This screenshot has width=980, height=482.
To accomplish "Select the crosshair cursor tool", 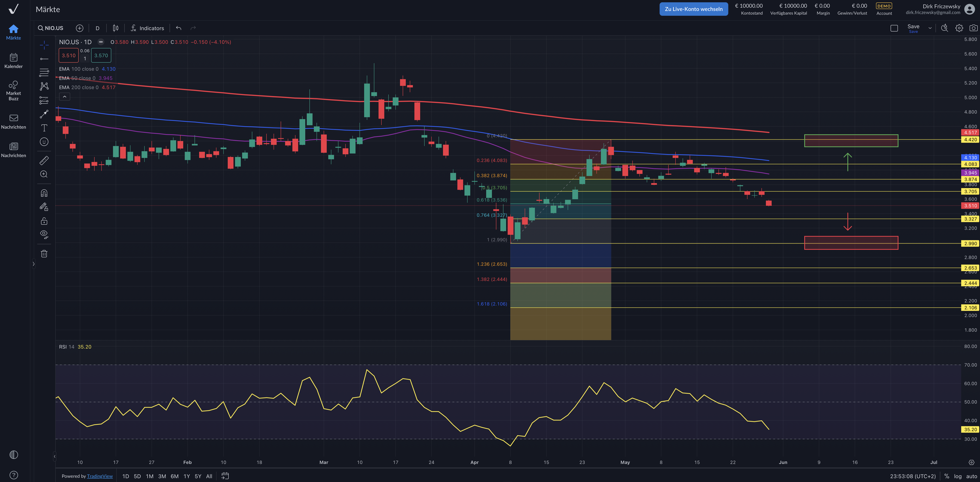I will click(44, 45).
